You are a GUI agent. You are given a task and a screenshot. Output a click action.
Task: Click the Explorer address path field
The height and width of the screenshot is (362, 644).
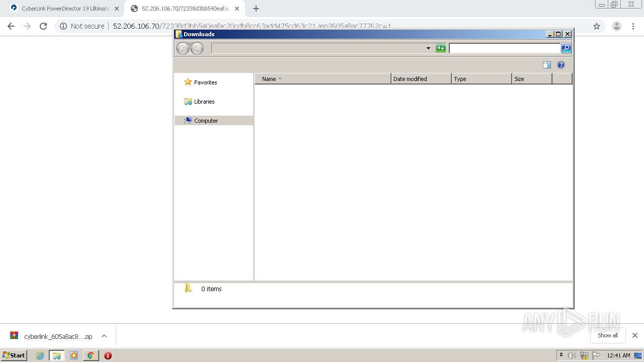(x=318, y=48)
